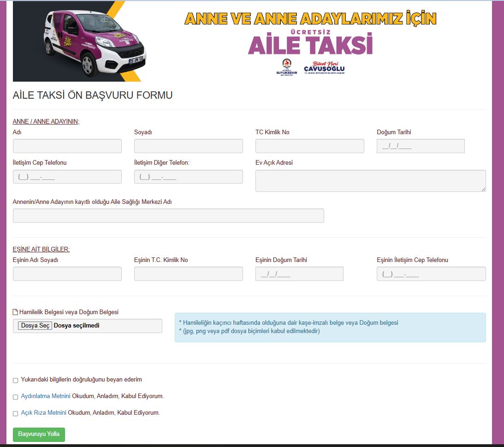504x447 pixels.
Task: Tick the Aydınlatma Metnini acceptance checkbox
Action: click(x=16, y=397)
